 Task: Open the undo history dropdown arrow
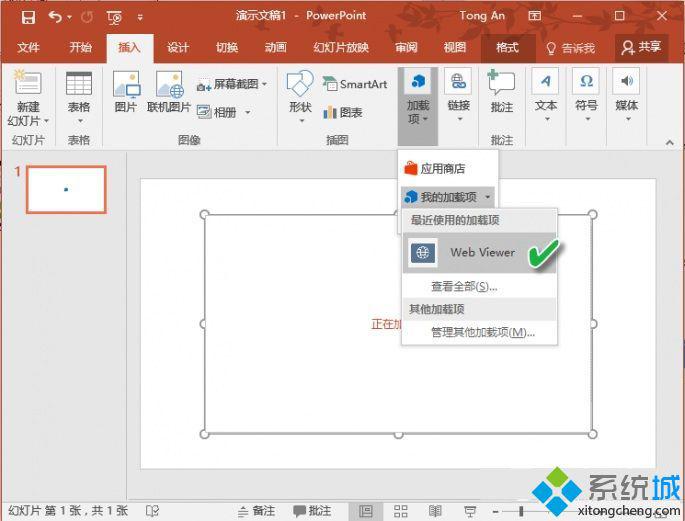69,17
